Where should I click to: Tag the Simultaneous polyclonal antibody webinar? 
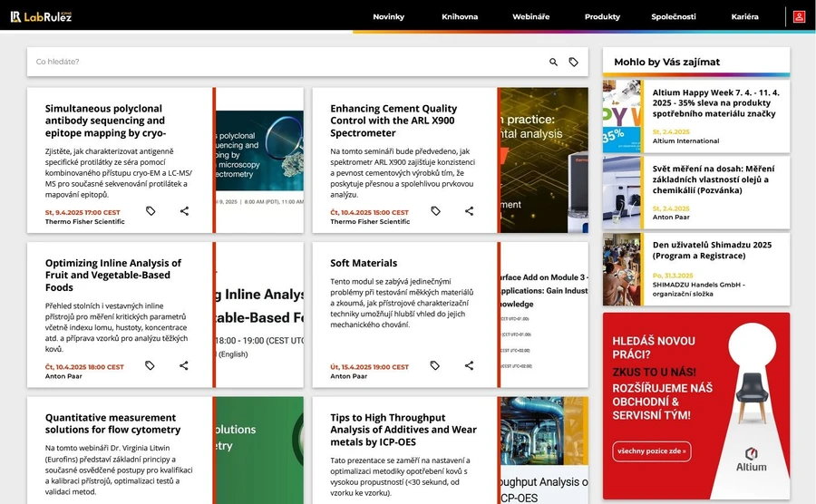point(151,211)
